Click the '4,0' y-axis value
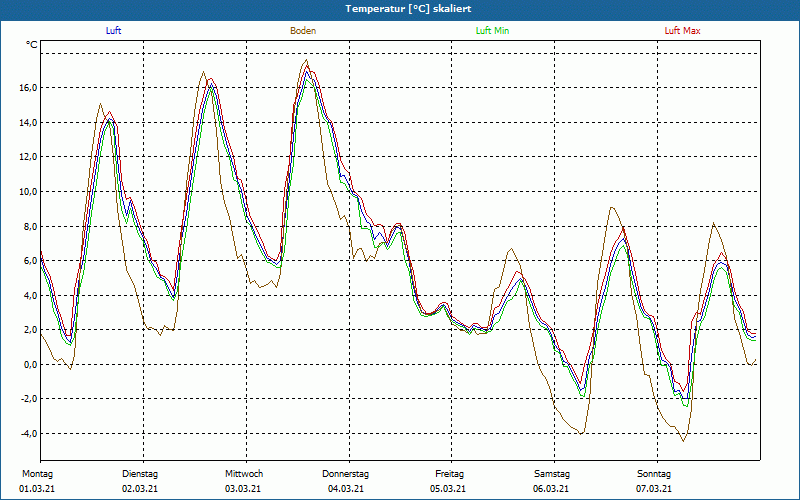800x500 pixels. [x=31, y=295]
